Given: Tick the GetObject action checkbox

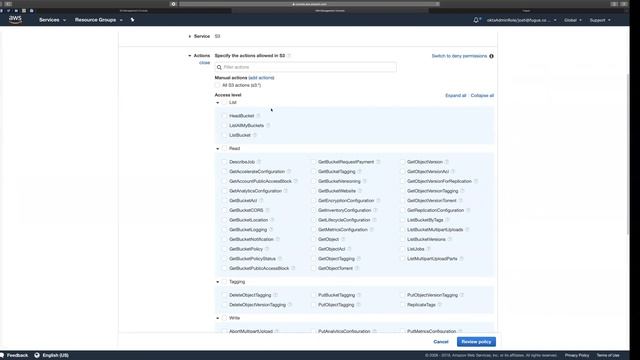Looking at the screenshot, I should [x=313, y=239].
